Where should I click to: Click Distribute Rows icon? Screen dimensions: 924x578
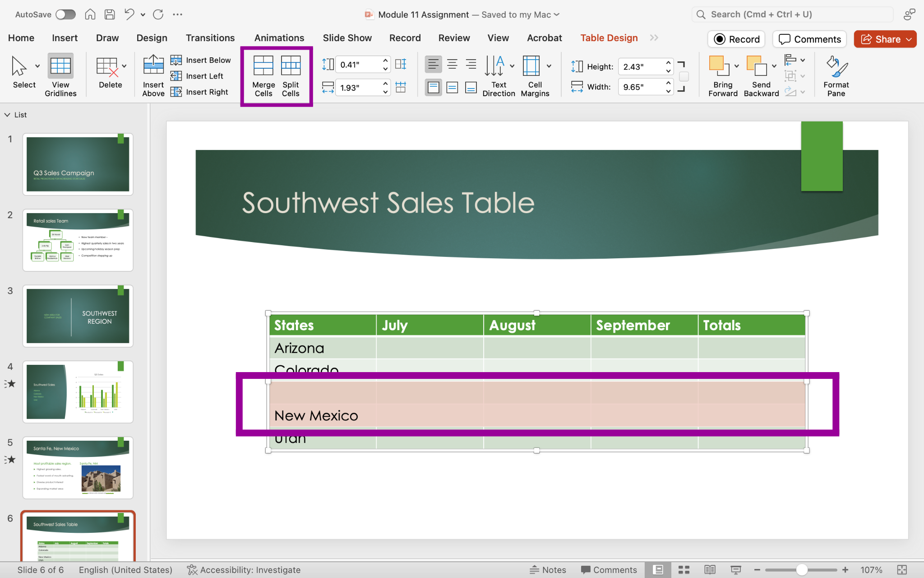click(x=401, y=64)
